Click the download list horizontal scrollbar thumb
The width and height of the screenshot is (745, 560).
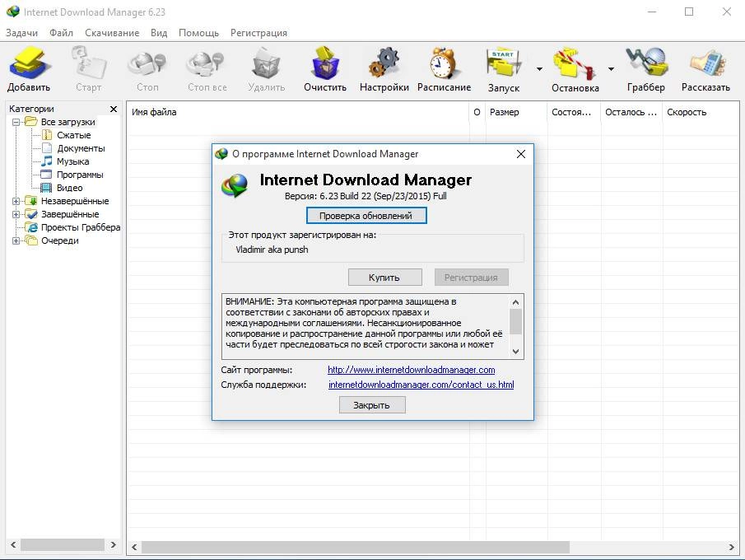(x=356, y=547)
